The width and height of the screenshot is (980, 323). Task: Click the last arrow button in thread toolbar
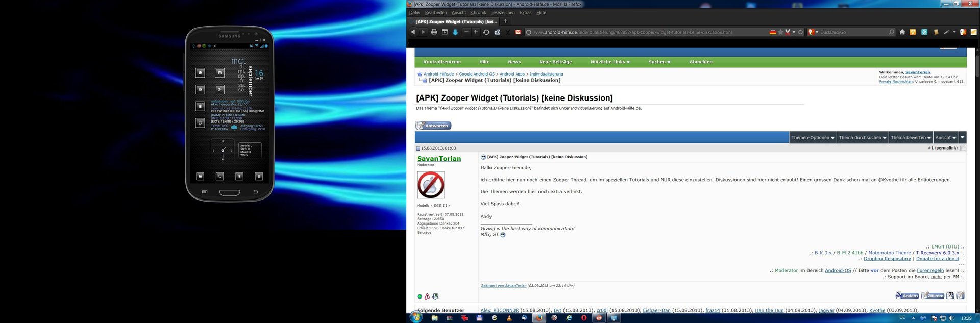(963, 137)
